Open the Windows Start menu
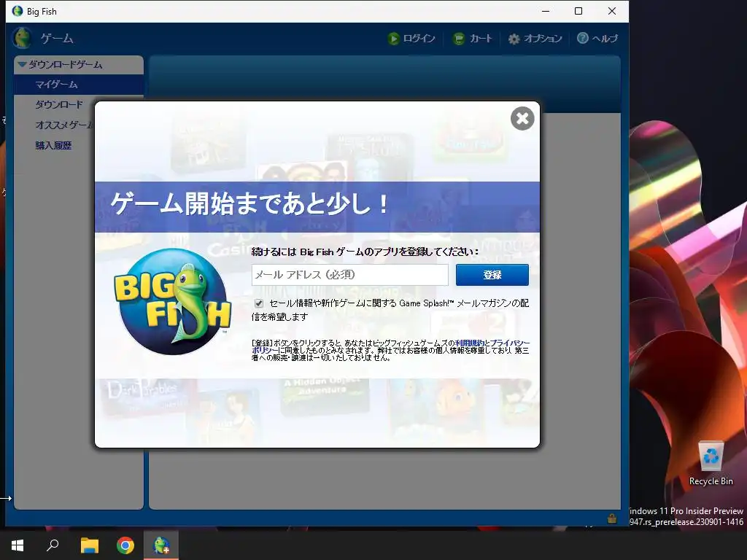 (x=18, y=545)
